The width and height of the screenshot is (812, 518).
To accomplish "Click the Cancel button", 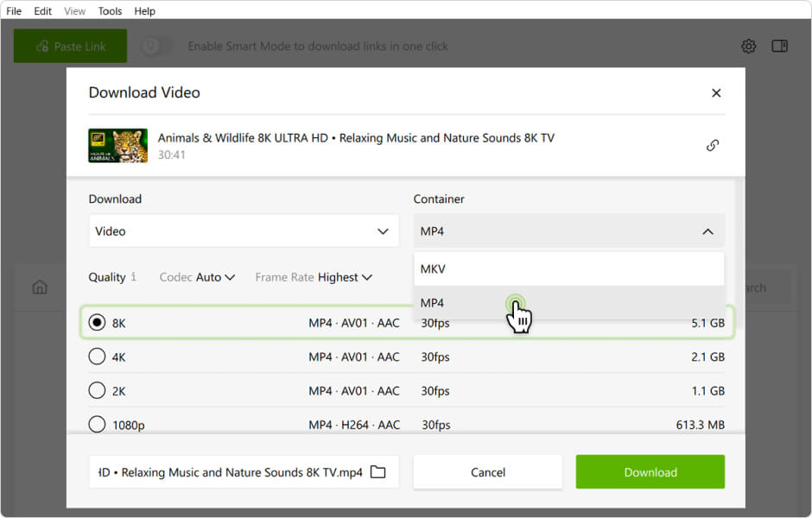I will click(x=487, y=472).
